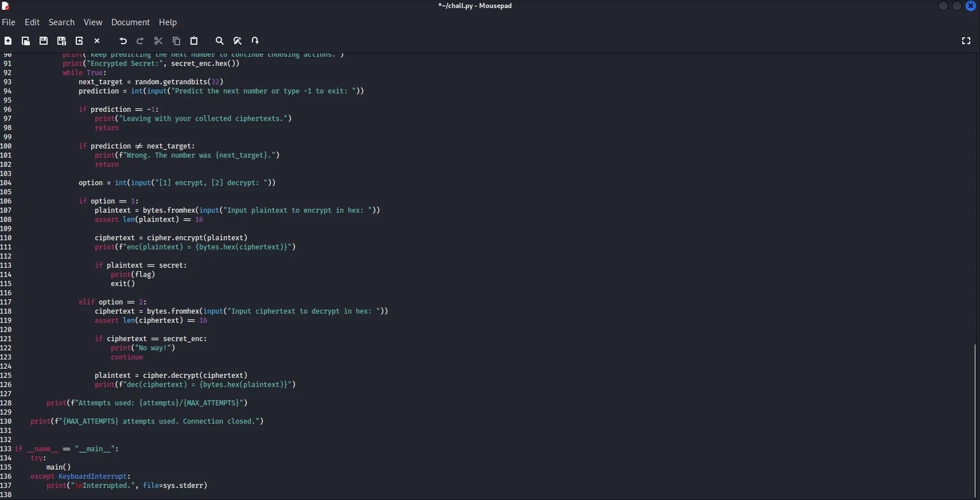
Task: Save the document using floppy icon
Action: 44,41
